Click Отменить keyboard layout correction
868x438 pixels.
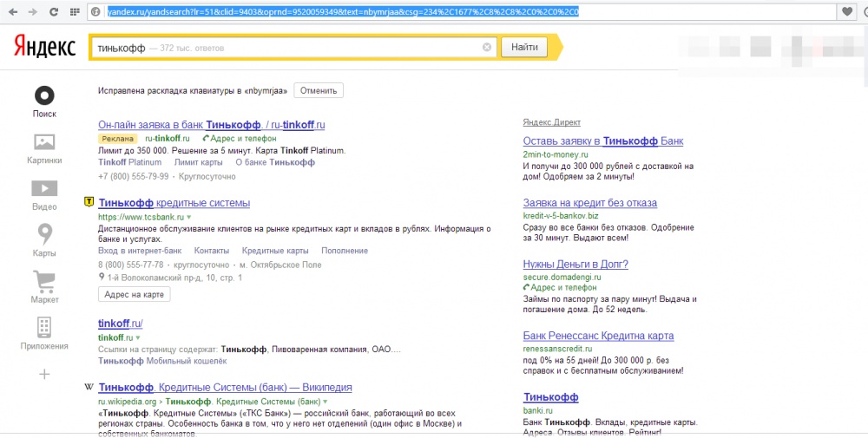pyautogui.click(x=319, y=91)
